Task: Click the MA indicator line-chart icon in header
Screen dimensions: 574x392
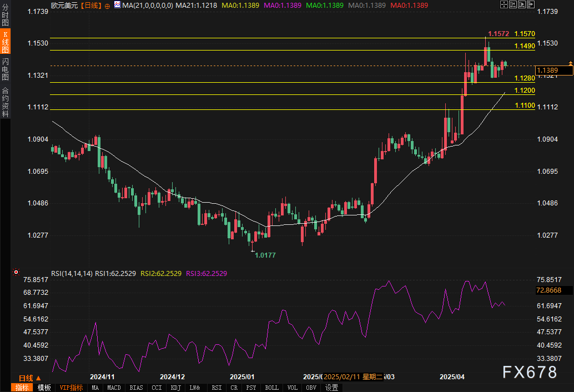Action: pyautogui.click(x=117, y=5)
